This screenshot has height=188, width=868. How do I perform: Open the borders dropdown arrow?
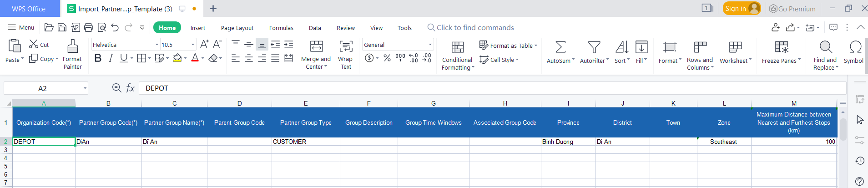coord(150,58)
